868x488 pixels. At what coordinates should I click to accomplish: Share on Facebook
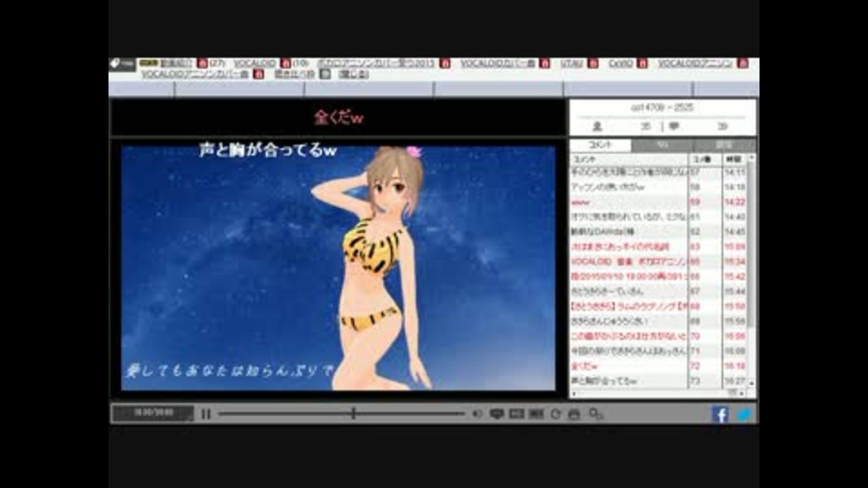[x=720, y=415]
